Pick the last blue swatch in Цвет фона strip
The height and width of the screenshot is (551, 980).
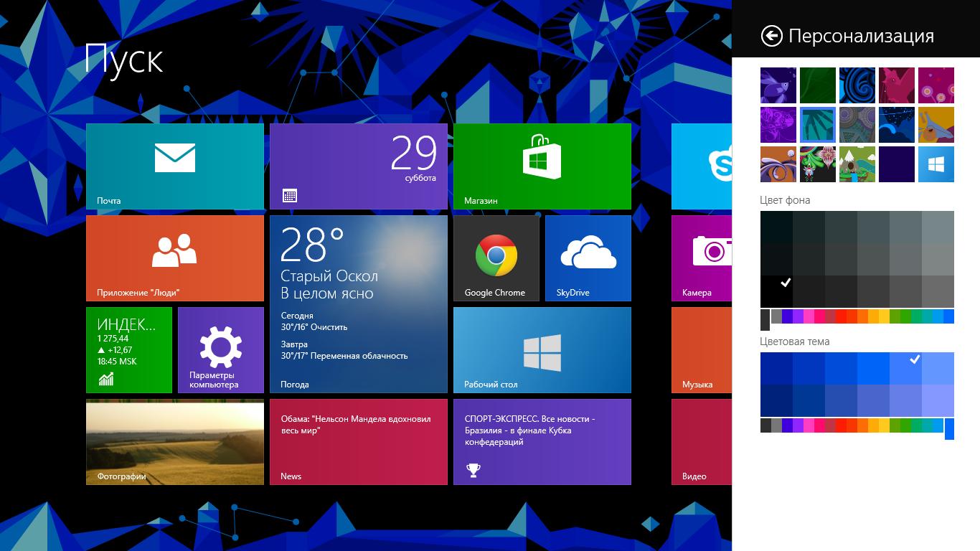(948, 316)
